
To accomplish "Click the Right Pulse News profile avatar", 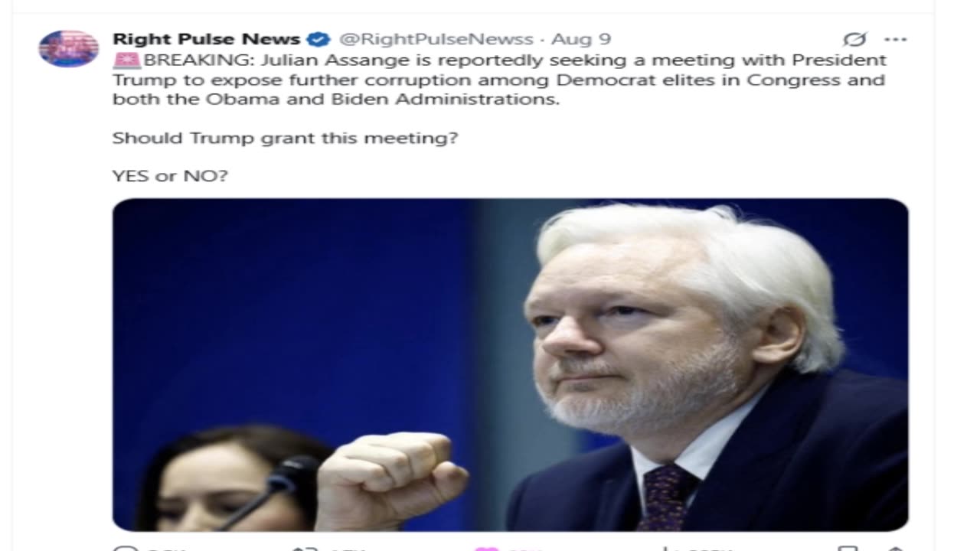I will click(x=69, y=48).
